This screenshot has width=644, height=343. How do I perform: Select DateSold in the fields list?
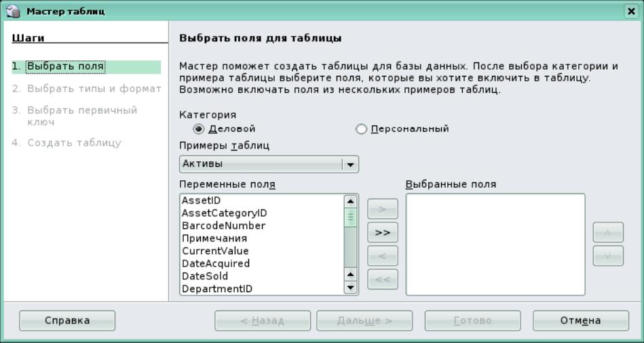[263, 276]
